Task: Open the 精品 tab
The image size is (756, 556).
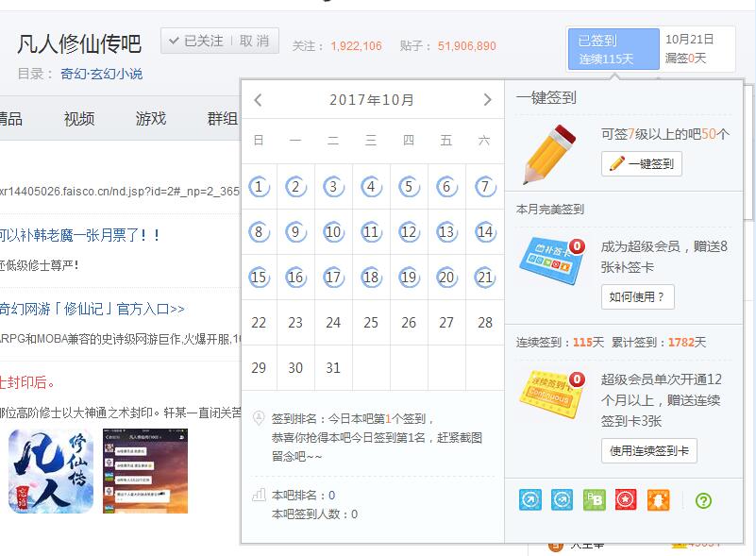Action: tap(10, 118)
